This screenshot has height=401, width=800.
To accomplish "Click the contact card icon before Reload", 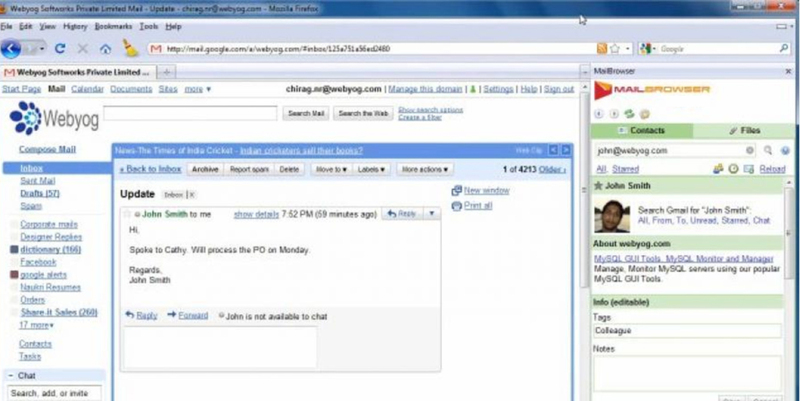I will coord(748,169).
